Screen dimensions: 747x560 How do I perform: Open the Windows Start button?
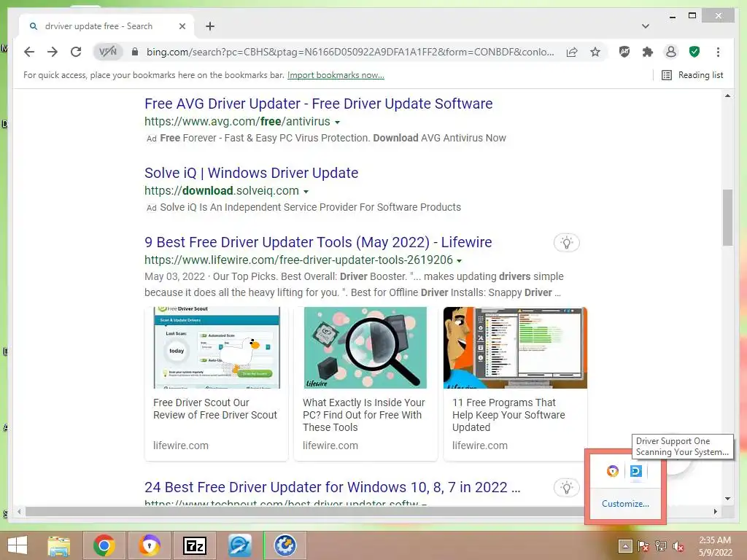pos(18,545)
